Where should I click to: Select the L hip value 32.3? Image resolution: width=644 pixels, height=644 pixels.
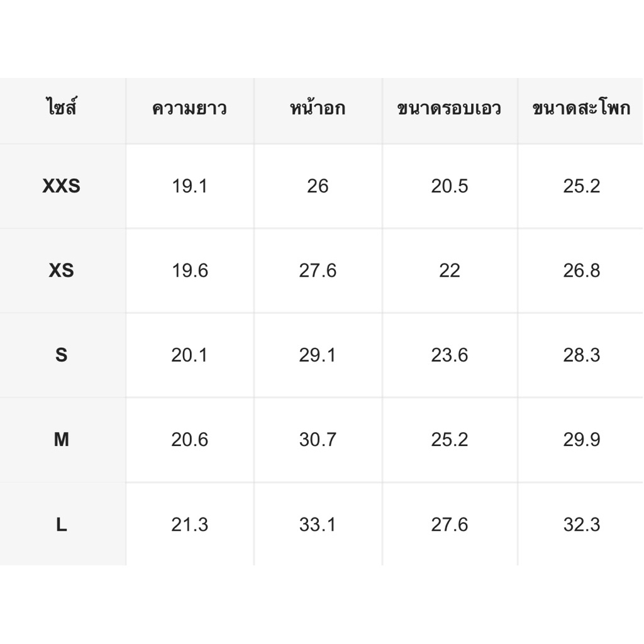pos(581,525)
